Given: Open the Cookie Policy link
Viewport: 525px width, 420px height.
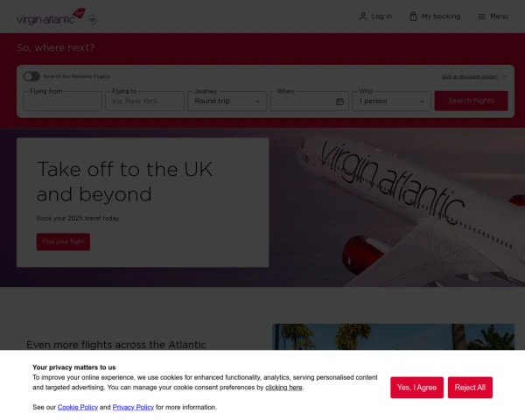Looking at the screenshot, I should pyautogui.click(x=78, y=407).
